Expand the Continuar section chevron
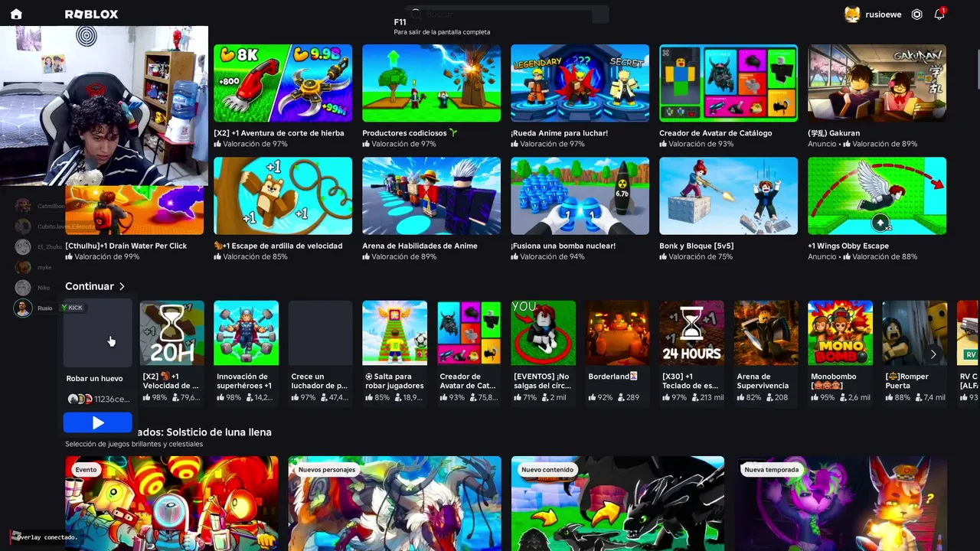This screenshot has width=980, height=551. (122, 286)
